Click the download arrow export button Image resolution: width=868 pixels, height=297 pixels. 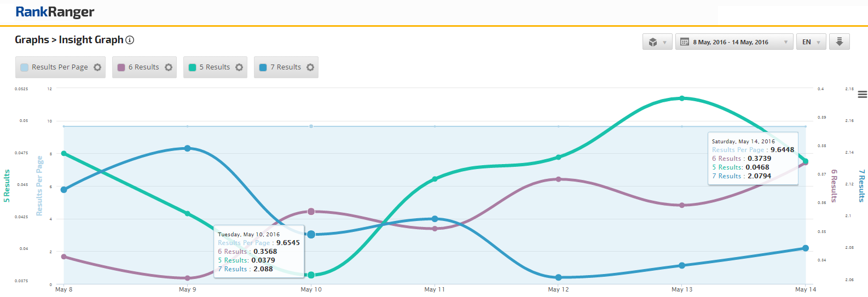839,42
